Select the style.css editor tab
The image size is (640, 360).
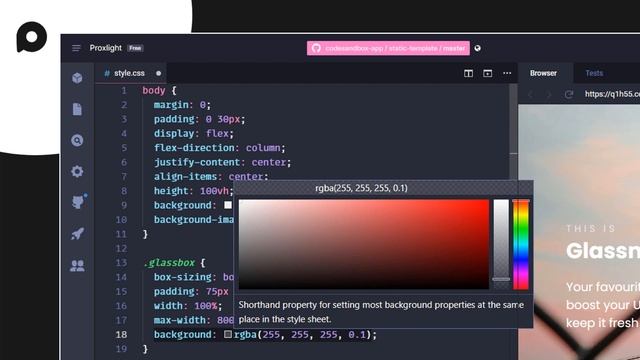coord(131,73)
